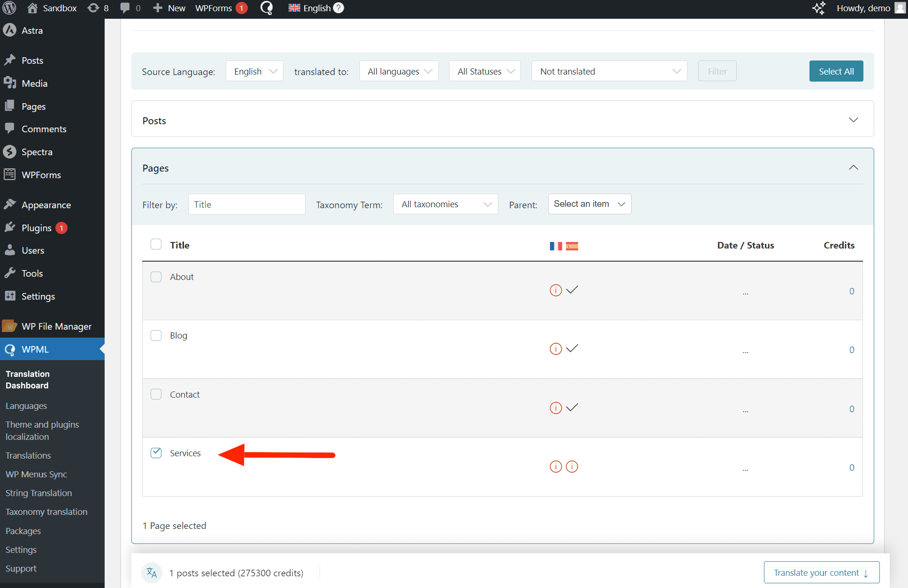This screenshot has height=588, width=908.
Task: Click the help question mark beside English
Action: point(338,8)
